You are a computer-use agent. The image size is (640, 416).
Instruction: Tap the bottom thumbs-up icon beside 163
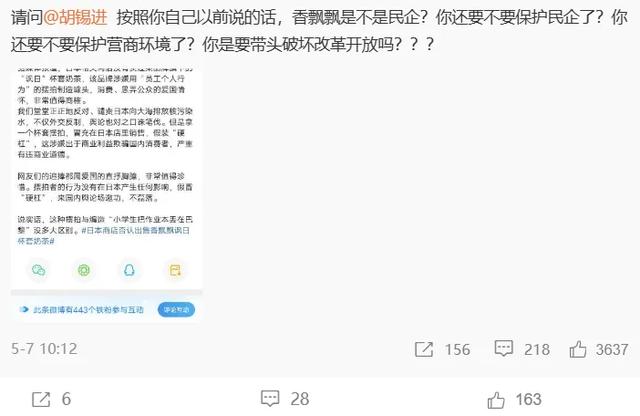(496, 400)
